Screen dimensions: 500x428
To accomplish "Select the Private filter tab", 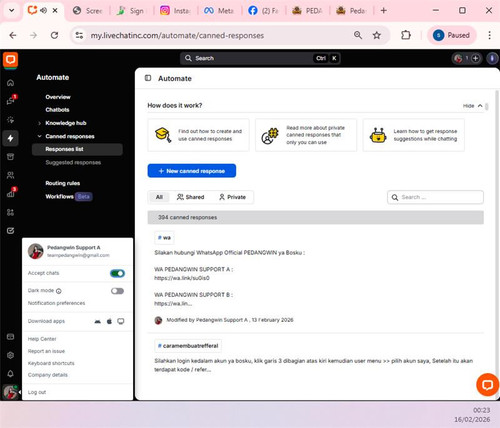I will point(232,197).
